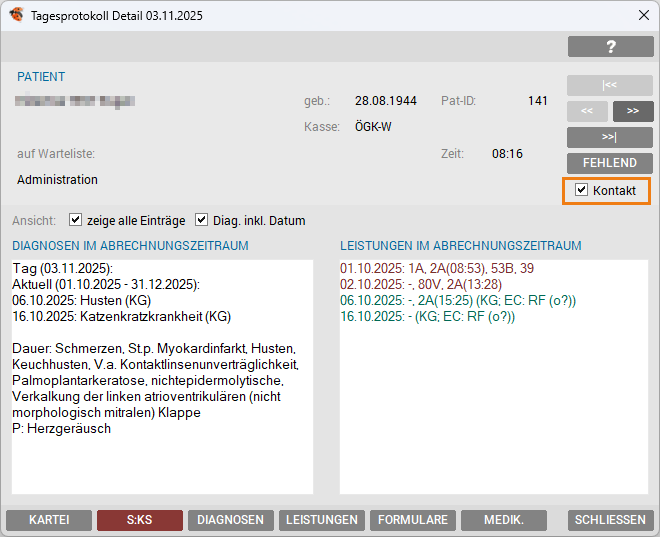660x537 pixels.
Task: Click the question mark help button
Action: click(x=610, y=47)
